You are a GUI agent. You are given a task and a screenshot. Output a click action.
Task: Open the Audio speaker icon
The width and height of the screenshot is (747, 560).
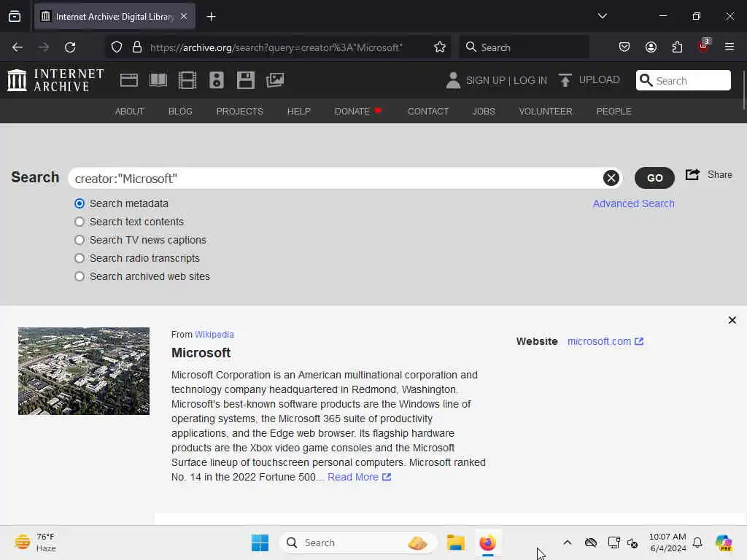click(x=216, y=80)
